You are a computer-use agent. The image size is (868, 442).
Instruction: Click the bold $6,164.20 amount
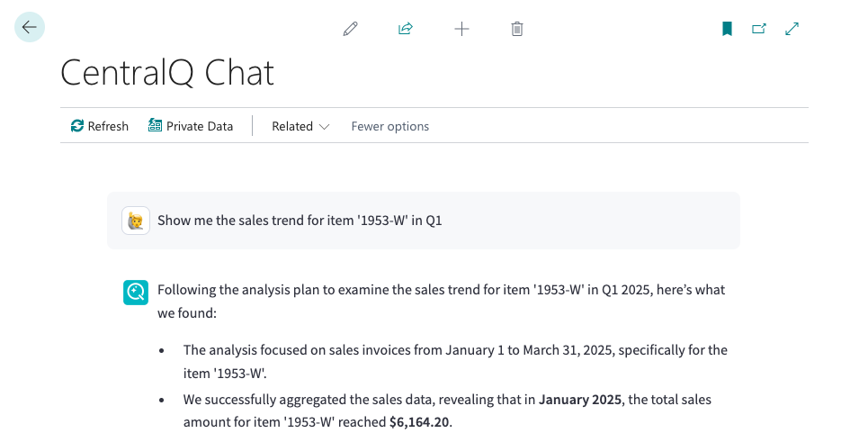419,422
